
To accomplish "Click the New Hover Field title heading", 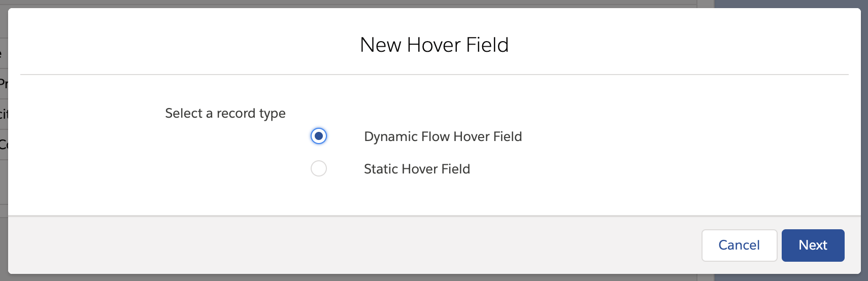I will (x=434, y=45).
